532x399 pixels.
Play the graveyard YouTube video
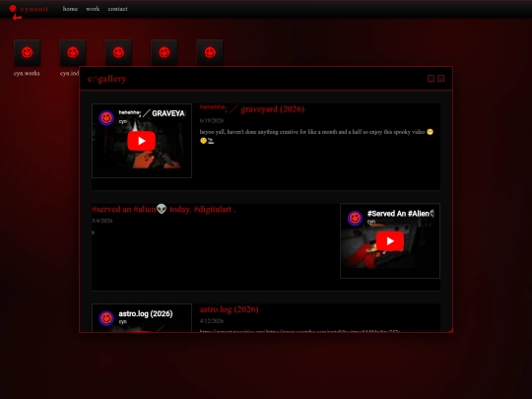[142, 141]
